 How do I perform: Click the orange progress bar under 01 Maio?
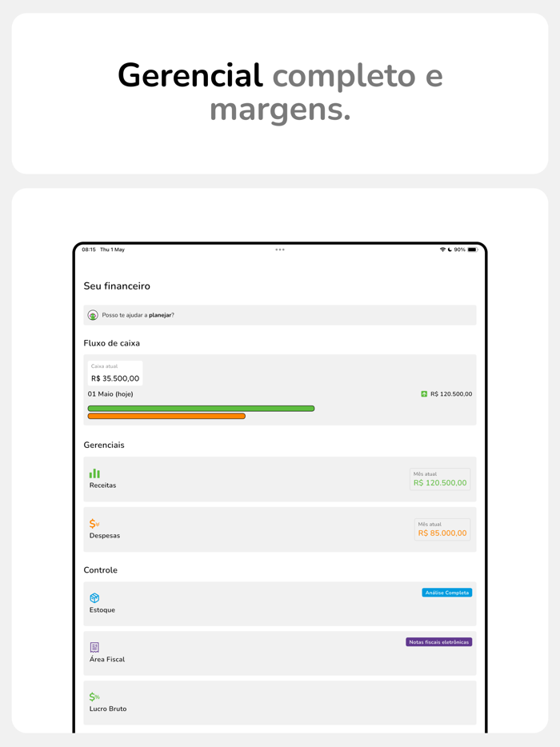[166, 416]
